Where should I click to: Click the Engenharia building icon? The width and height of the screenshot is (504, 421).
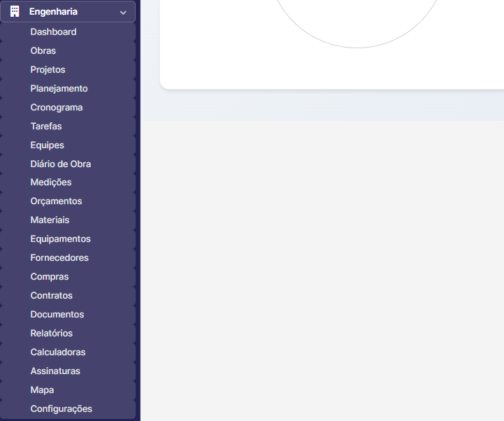[x=15, y=12]
